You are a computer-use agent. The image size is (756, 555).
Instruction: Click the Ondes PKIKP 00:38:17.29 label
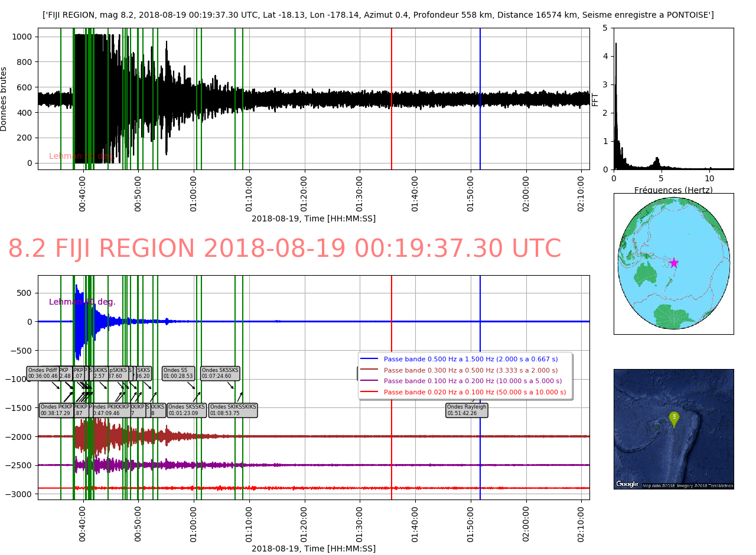[x=56, y=410]
